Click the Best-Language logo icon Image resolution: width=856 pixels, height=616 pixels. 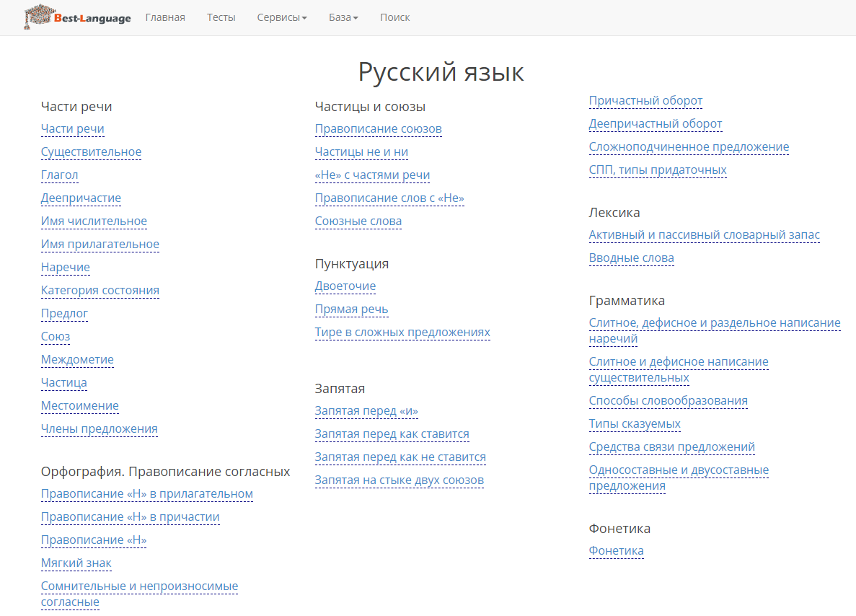(37, 17)
